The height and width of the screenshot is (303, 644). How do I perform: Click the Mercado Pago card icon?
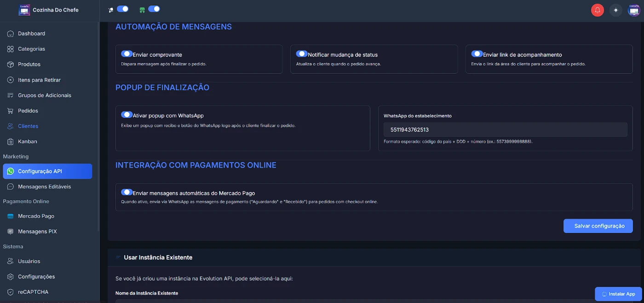(x=11, y=216)
